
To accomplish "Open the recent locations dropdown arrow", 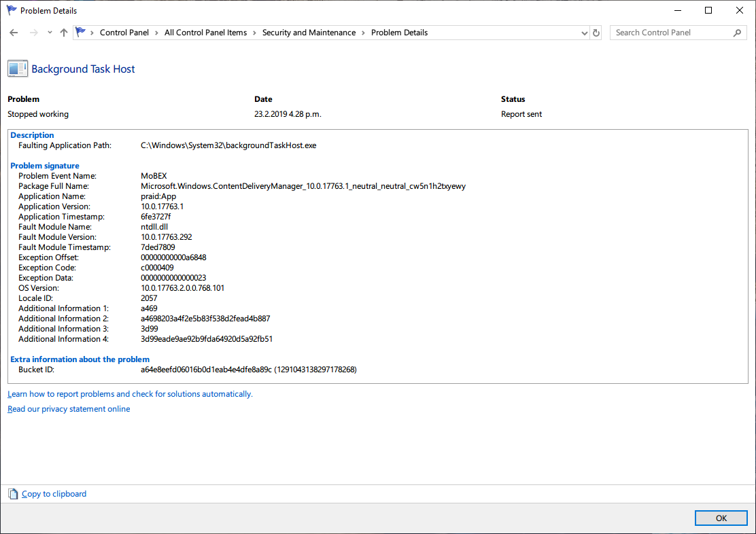I will coord(50,33).
